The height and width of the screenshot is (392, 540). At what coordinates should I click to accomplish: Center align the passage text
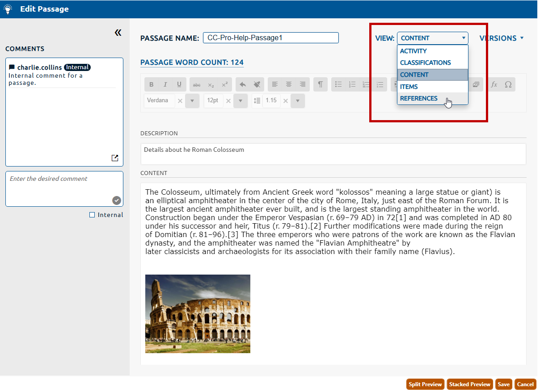pyautogui.click(x=289, y=84)
